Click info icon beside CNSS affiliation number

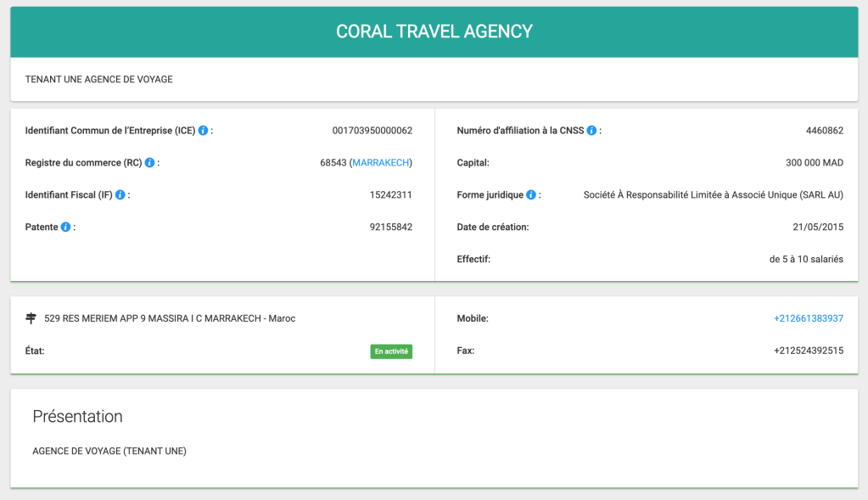click(591, 131)
